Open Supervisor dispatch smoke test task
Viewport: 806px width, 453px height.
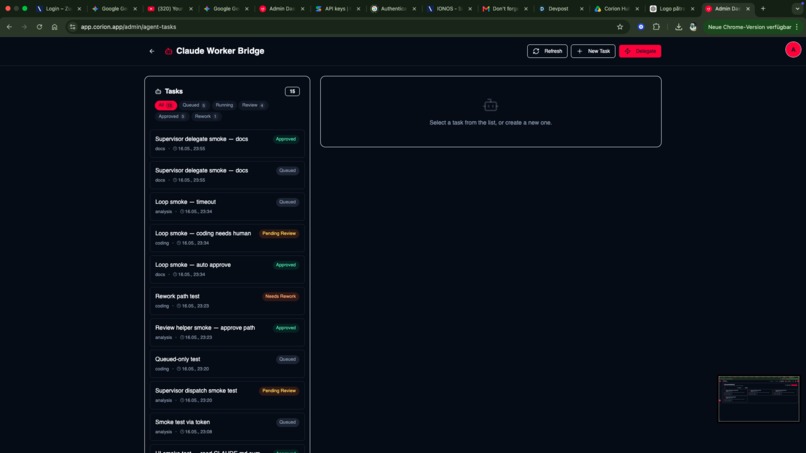tap(227, 395)
